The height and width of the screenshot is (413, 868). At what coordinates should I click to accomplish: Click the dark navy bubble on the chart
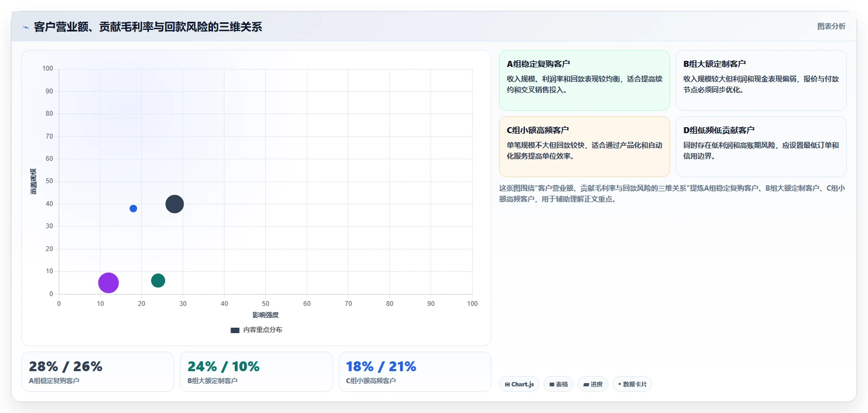[174, 204]
